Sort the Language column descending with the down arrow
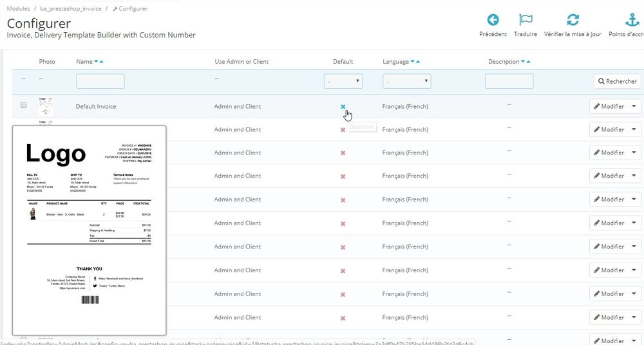Image resolution: width=644 pixels, height=345 pixels. click(x=412, y=62)
